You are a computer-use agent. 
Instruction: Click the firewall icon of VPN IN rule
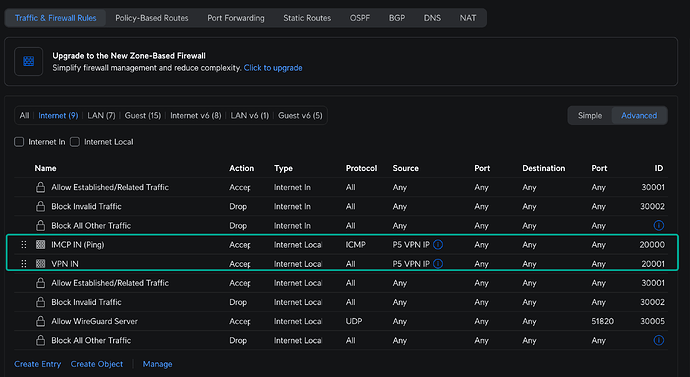pyautogui.click(x=40, y=264)
